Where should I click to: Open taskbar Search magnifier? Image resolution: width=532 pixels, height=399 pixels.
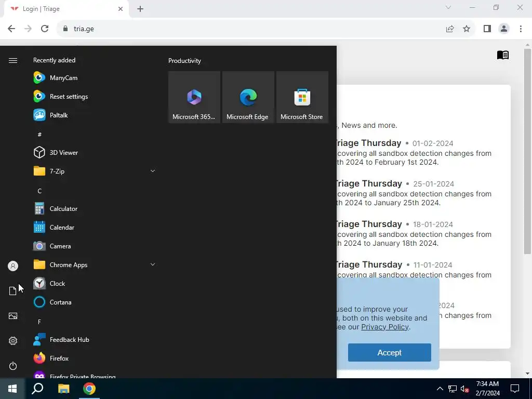37,389
